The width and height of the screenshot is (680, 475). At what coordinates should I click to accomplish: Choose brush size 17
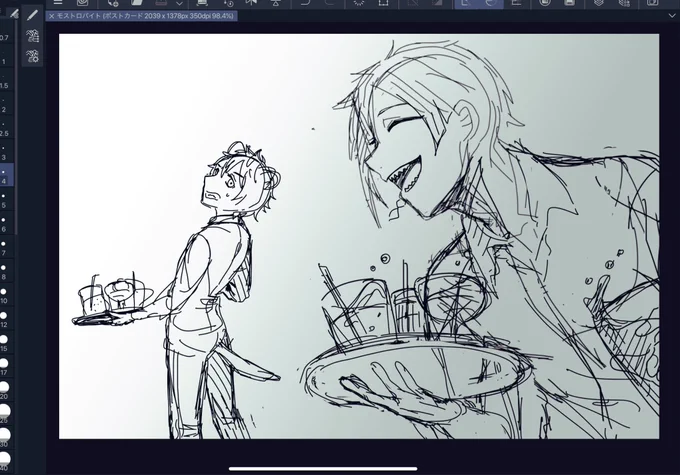pos(4,367)
